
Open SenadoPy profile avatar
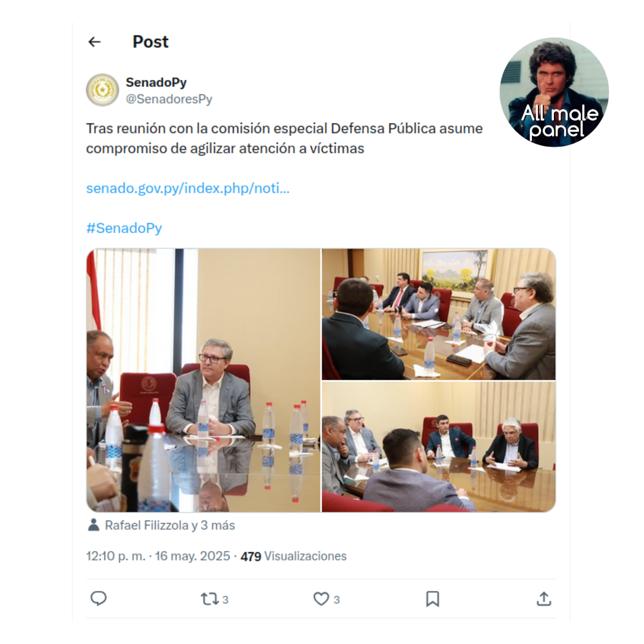point(103,90)
